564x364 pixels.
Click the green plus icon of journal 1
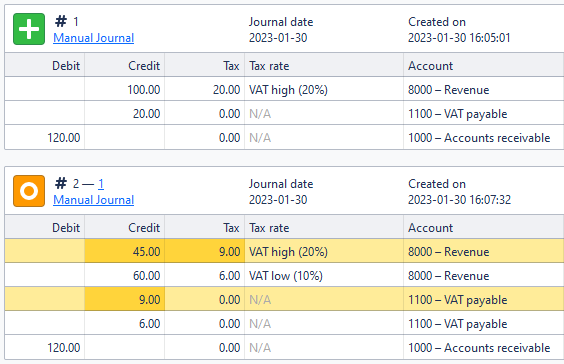tap(29, 29)
